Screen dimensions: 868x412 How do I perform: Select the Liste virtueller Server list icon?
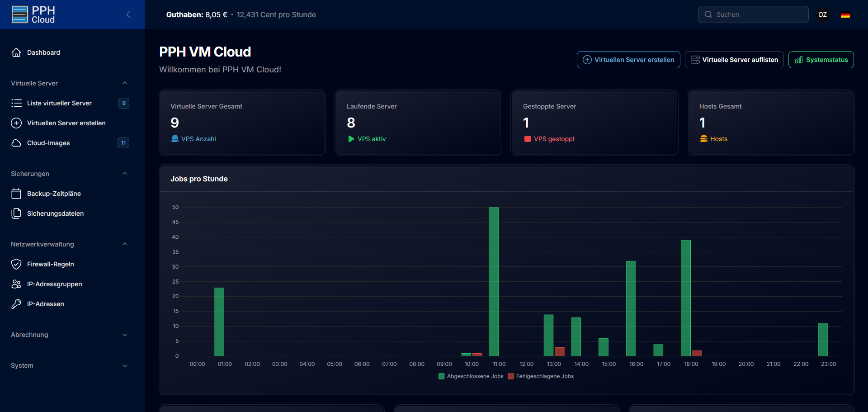[x=17, y=103]
